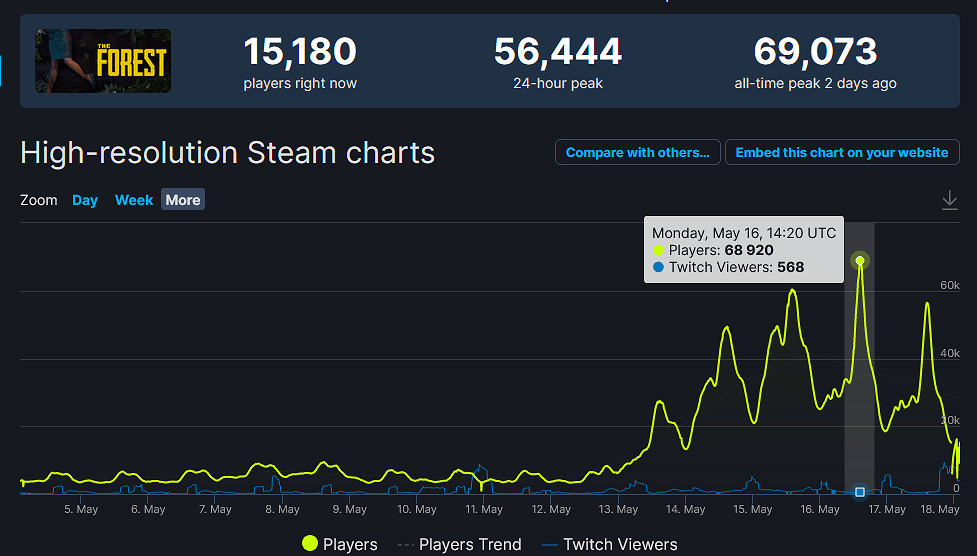Select the Day zoom option
977x556 pixels.
click(x=85, y=200)
